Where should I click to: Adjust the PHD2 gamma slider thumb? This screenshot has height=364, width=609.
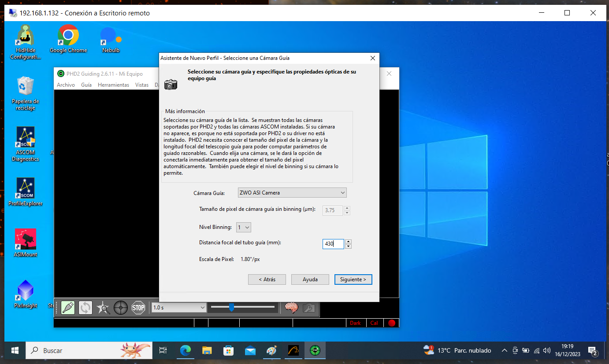[231, 307]
